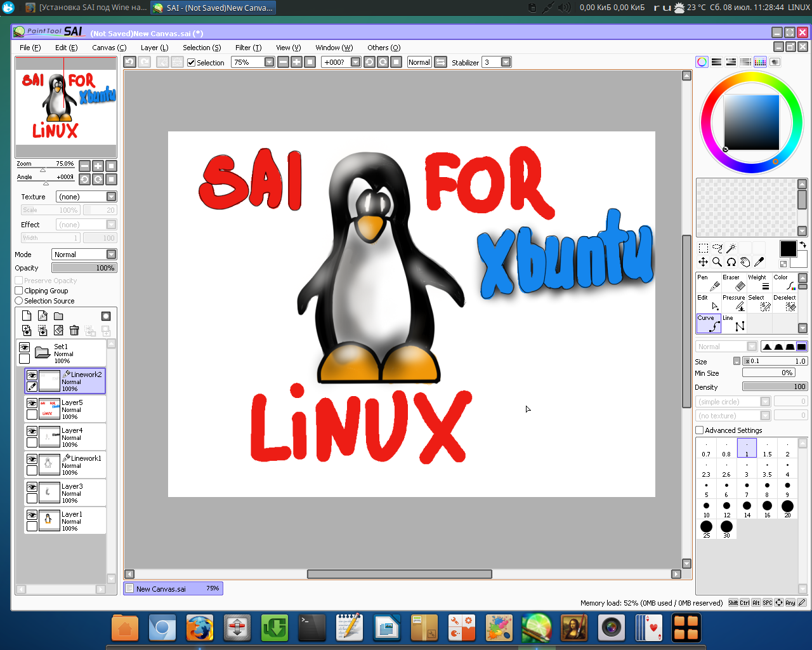Pick the lasso selection tool
The image size is (812, 650).
pyautogui.click(x=717, y=248)
